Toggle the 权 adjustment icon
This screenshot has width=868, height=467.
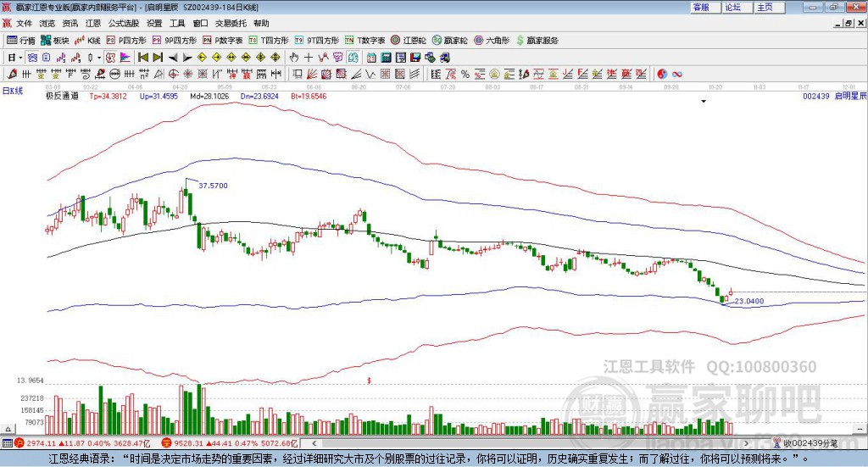pyautogui.click(x=111, y=58)
